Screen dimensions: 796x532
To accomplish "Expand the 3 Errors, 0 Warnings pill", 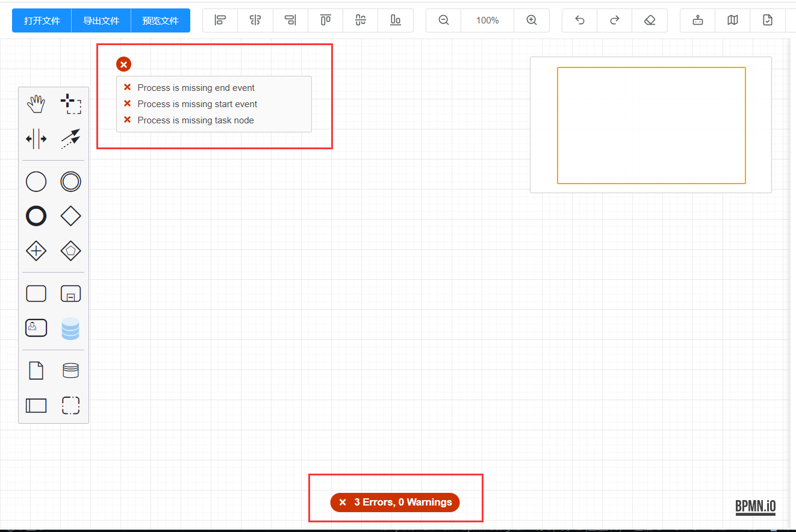I will pos(394,503).
